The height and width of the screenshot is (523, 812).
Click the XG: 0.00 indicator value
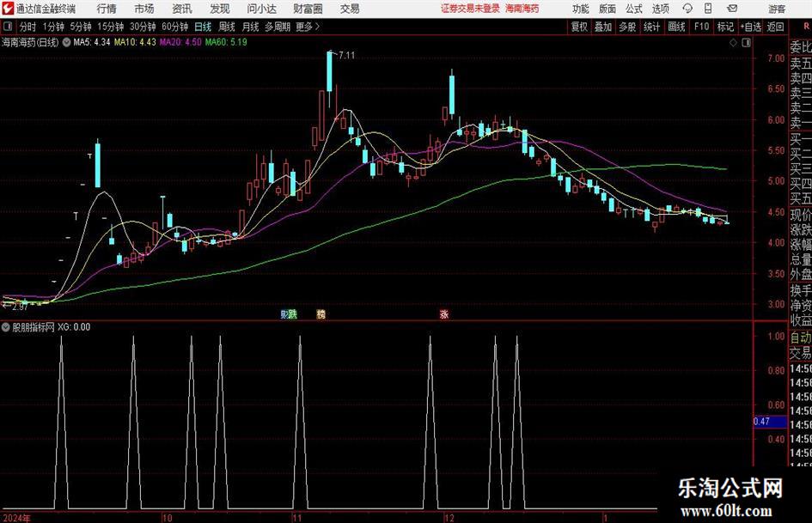pyautogui.click(x=74, y=327)
